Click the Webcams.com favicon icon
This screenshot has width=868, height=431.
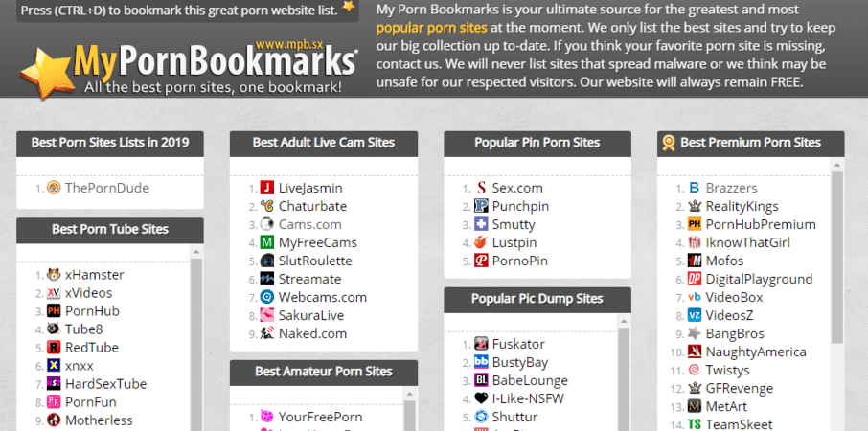tap(267, 297)
